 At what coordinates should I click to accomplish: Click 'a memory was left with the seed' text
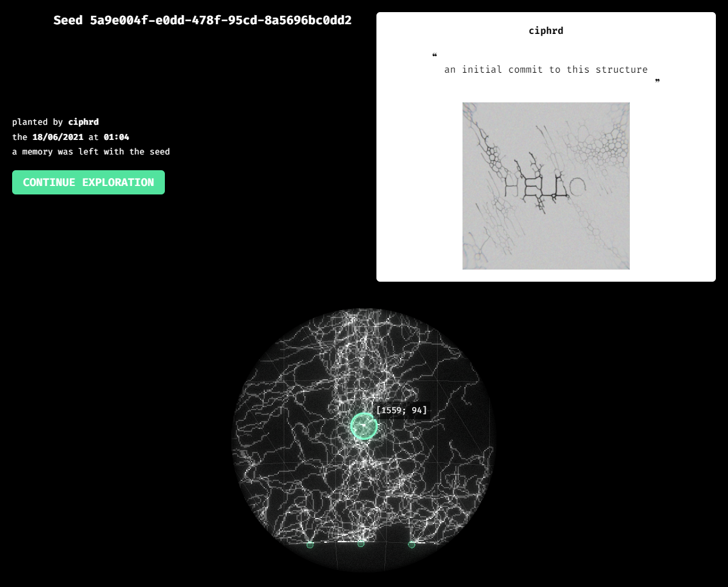tap(91, 152)
